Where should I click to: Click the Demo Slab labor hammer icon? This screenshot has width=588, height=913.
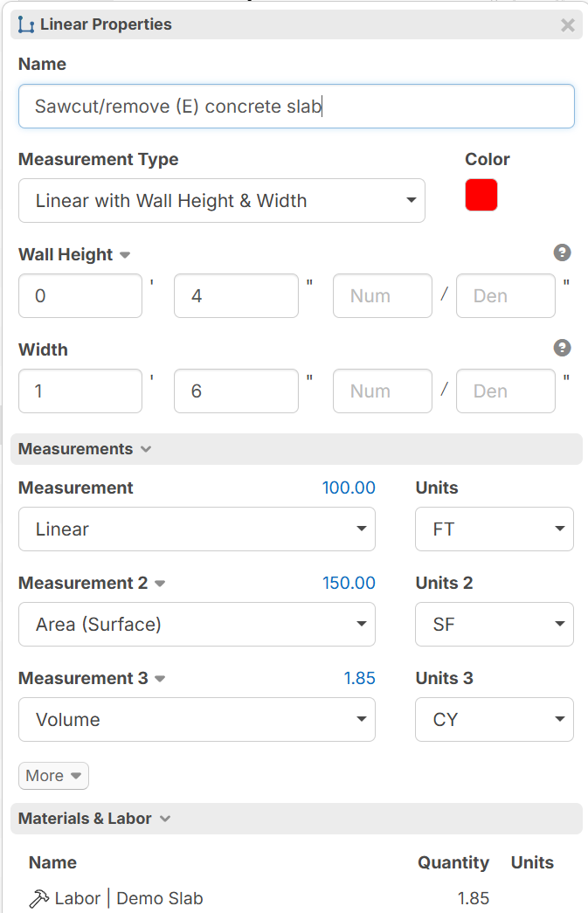[x=39, y=898]
